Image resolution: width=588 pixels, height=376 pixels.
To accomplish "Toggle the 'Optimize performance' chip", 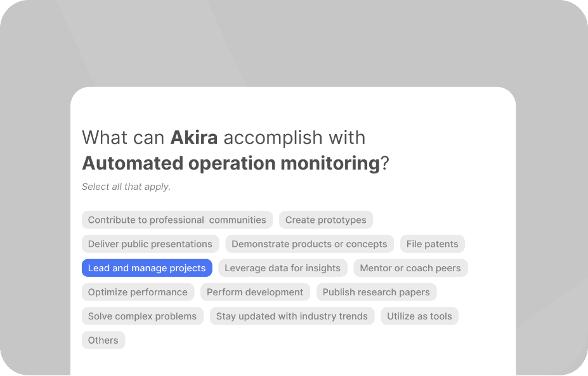I will tap(138, 292).
